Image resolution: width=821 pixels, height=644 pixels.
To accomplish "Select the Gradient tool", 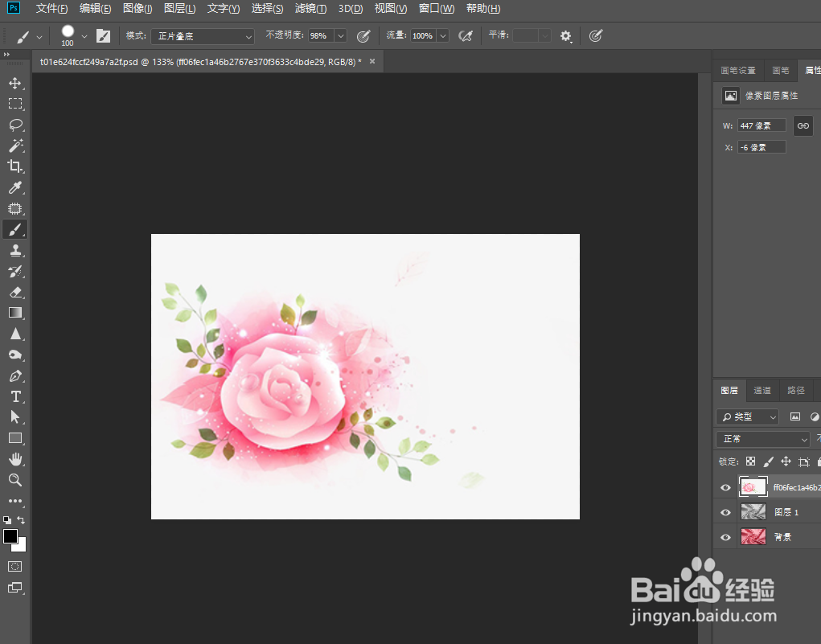I will [15, 313].
